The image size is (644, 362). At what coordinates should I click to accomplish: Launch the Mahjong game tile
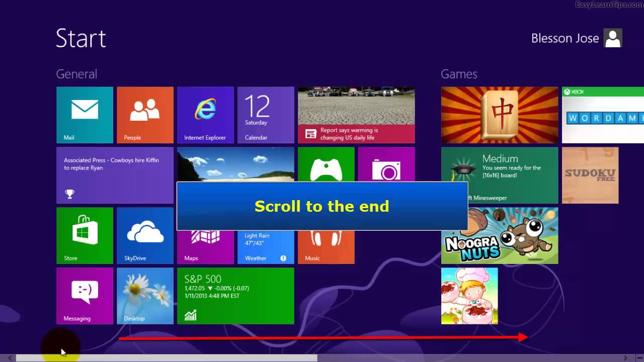500,115
